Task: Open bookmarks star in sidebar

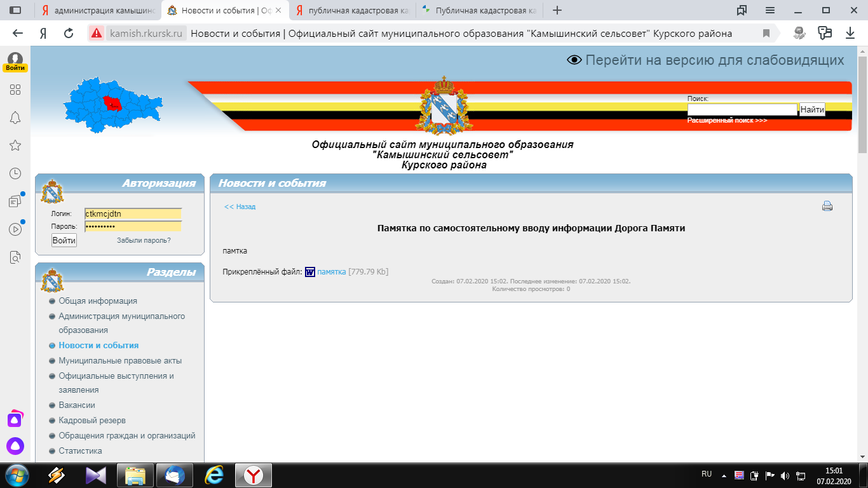Action: coord(15,146)
